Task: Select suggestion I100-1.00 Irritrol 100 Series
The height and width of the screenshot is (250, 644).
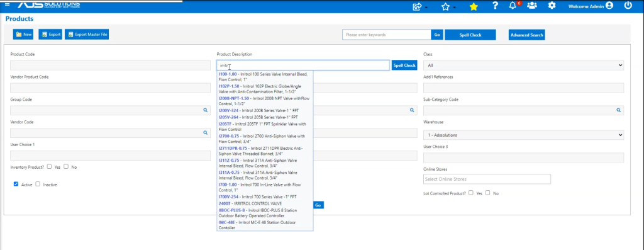Action: [265, 76]
